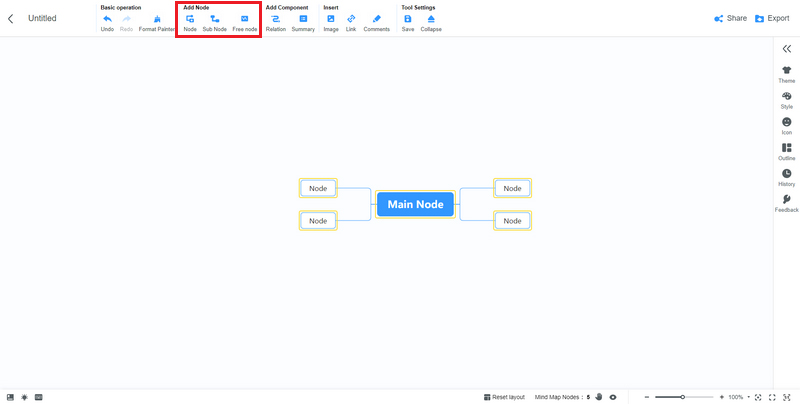This screenshot has width=800, height=404.
Task: Select the upper-right Node
Action: click(512, 188)
